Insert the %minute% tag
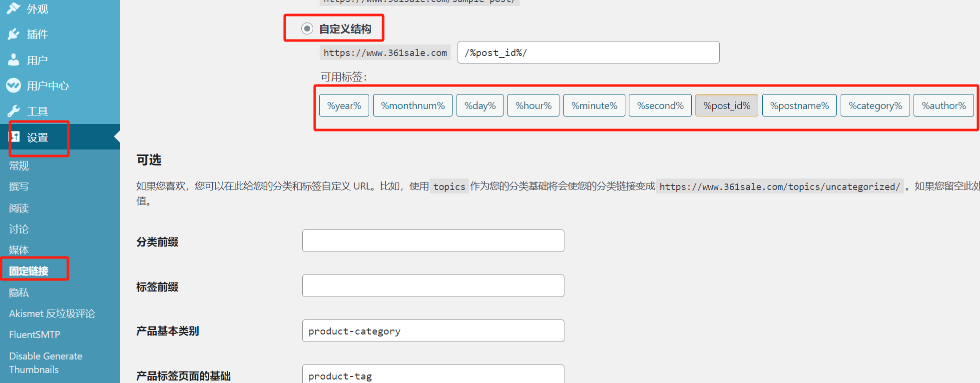Image resolution: width=980 pixels, height=383 pixels. coord(594,105)
